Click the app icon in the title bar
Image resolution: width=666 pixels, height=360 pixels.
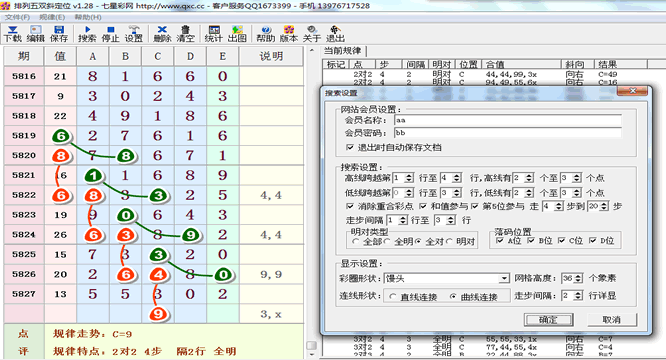click(x=6, y=6)
